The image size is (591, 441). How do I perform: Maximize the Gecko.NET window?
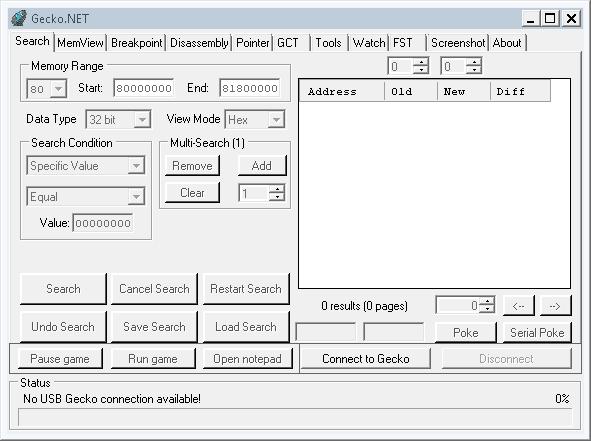pyautogui.click(x=550, y=18)
